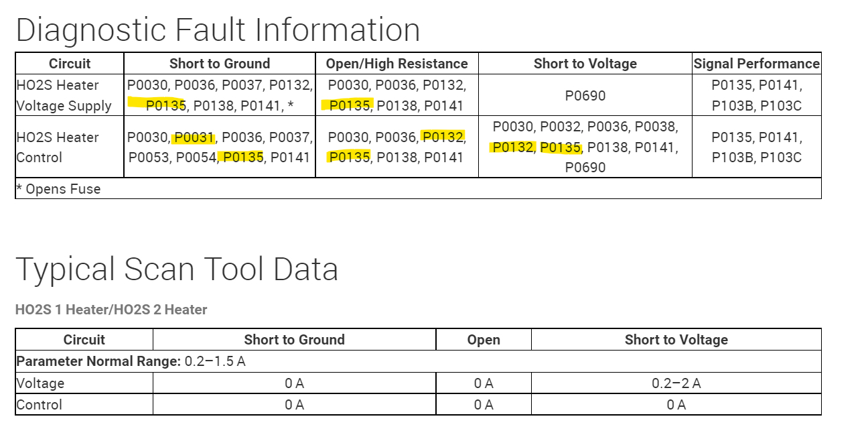Click the lone P0690 cell in Voltage Supply row
Viewport: 868px width, 439px height.
[x=585, y=95]
